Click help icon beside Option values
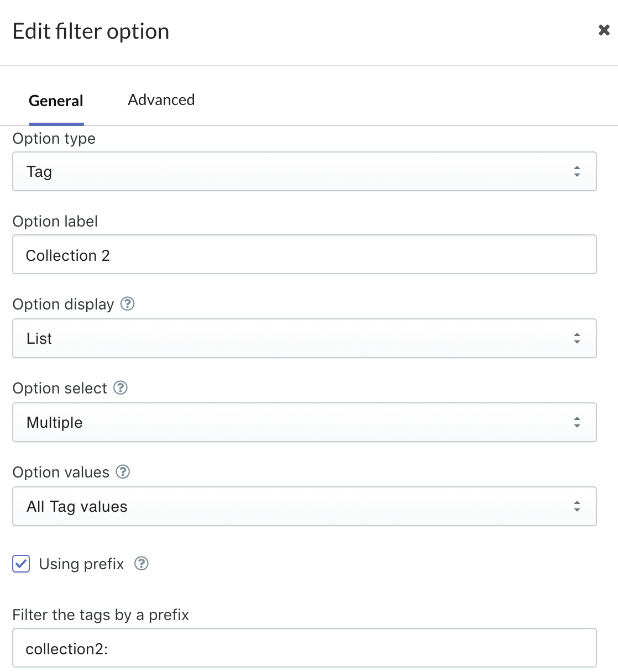This screenshot has width=618, height=672. tap(123, 472)
